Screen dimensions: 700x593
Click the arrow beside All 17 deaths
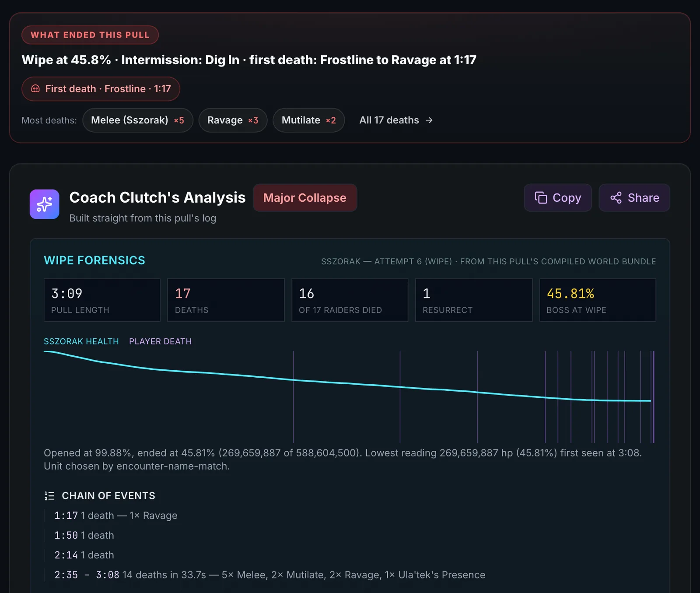pyautogui.click(x=429, y=120)
